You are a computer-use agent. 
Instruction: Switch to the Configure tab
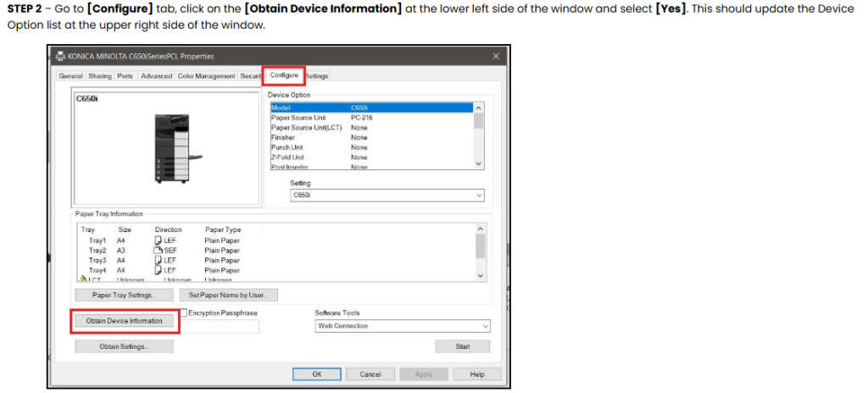pos(284,75)
